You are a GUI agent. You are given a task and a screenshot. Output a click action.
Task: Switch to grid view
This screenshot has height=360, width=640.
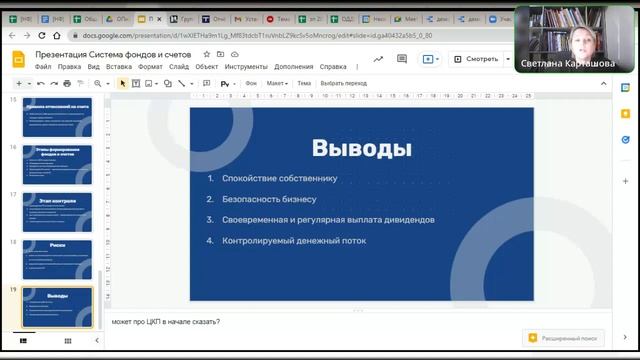68,340
